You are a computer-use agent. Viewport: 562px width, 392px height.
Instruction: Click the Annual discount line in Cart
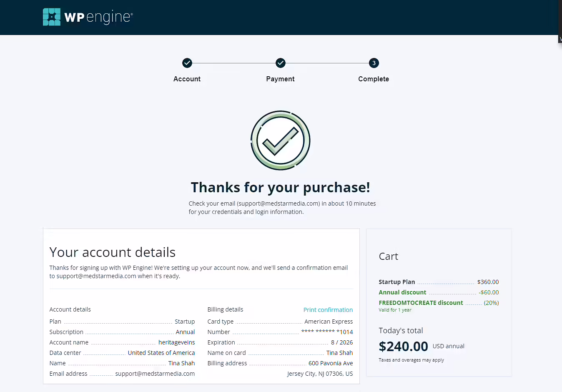[439, 292]
